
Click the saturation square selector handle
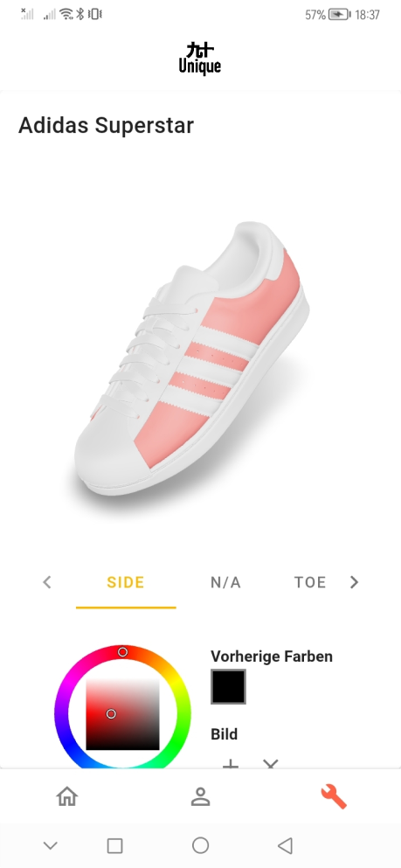pos(111,714)
